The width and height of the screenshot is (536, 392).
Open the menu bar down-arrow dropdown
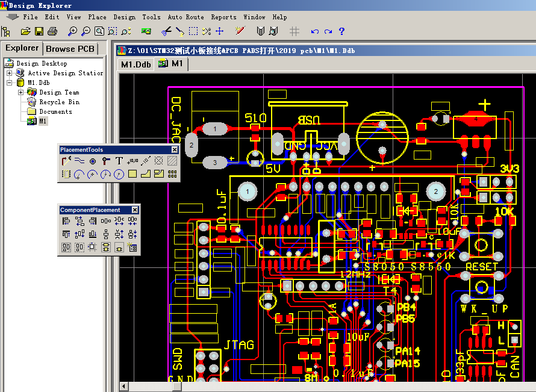pos(12,17)
